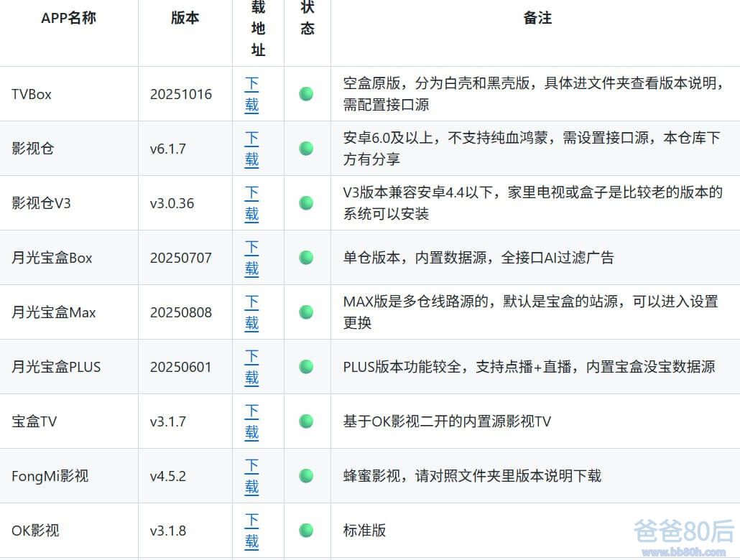The image size is (740, 560).
Task: Click the FongMi影视 status icon
Action: (x=306, y=476)
